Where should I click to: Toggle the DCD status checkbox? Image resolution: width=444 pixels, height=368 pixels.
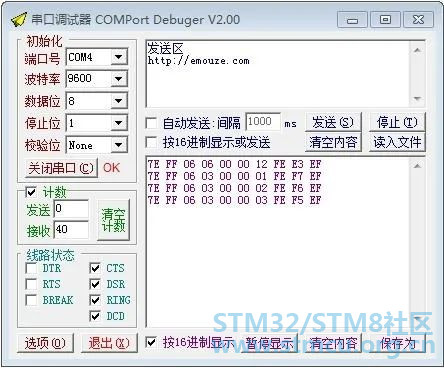coord(95,316)
